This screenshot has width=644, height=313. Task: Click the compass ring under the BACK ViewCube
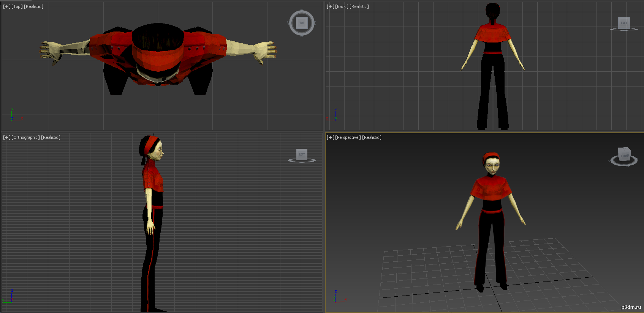click(624, 29)
